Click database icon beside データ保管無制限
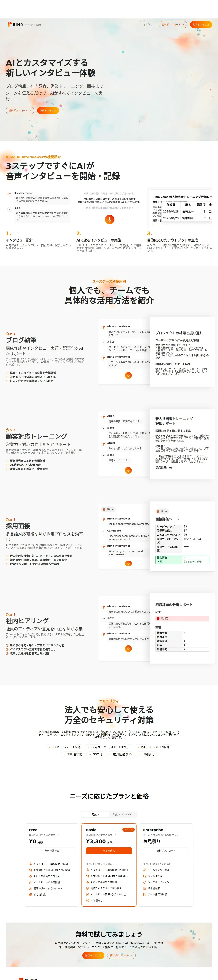218x980 pixels. (x=145, y=894)
